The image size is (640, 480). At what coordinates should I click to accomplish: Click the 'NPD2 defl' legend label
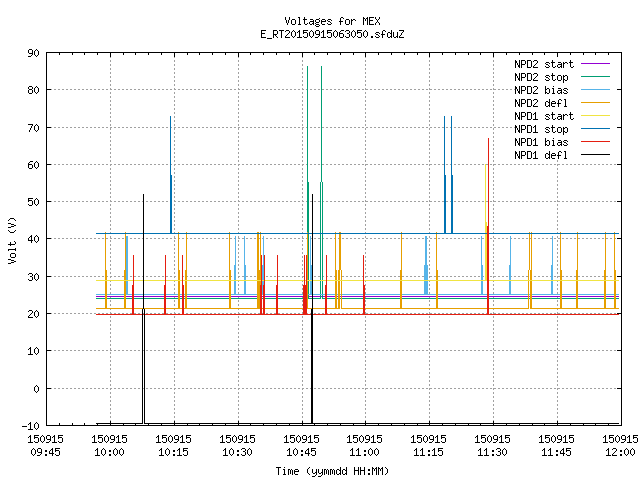[x=541, y=103]
